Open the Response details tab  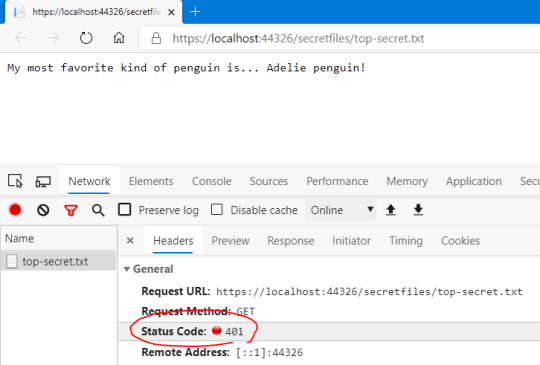tap(290, 240)
